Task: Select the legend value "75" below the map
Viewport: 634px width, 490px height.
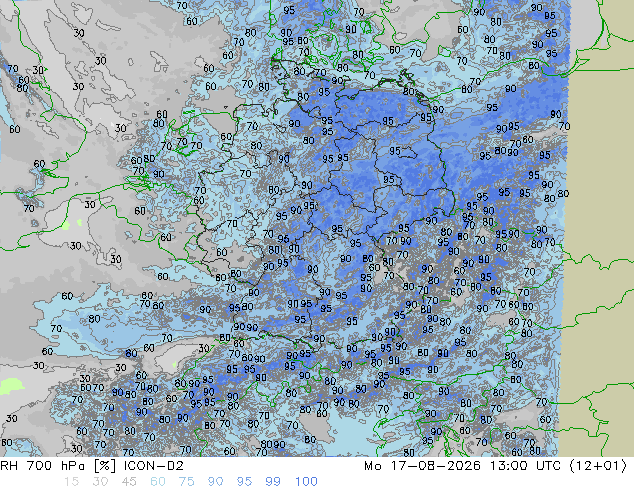Action: coord(186,482)
